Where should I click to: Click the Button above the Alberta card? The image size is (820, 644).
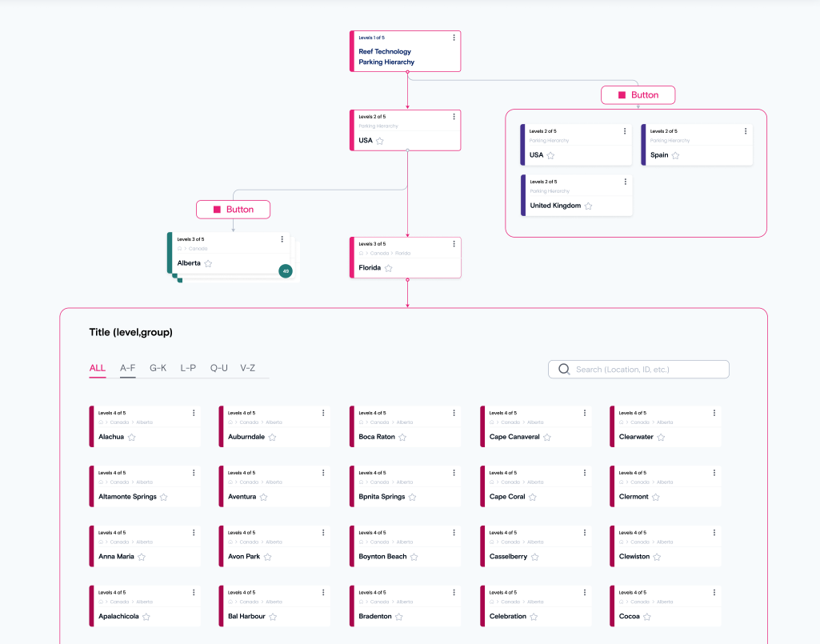coord(234,210)
